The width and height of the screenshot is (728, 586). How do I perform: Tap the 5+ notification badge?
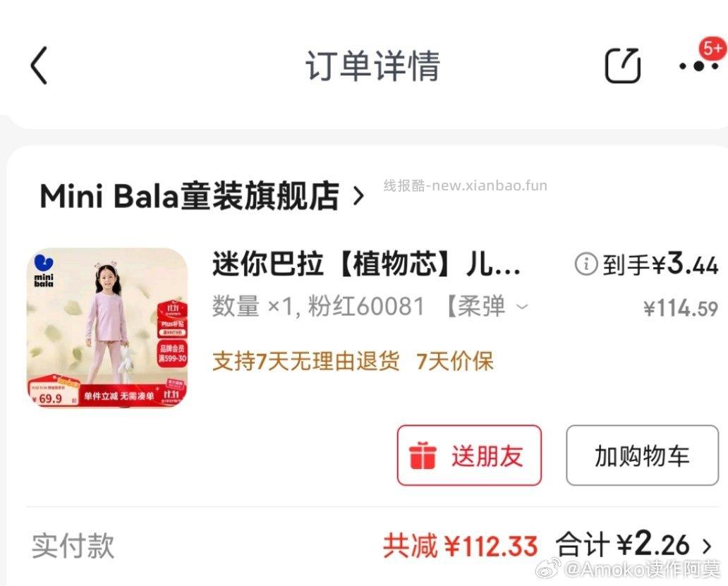coord(712,48)
